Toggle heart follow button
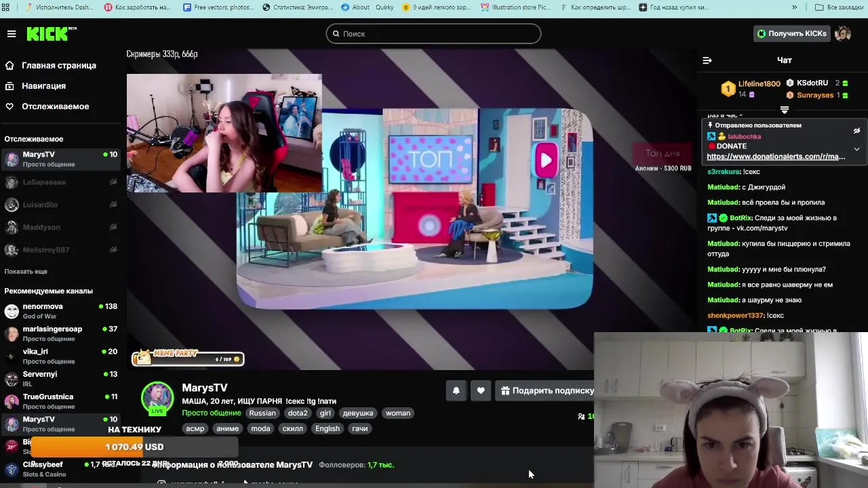This screenshot has height=488, width=868. pos(481,390)
